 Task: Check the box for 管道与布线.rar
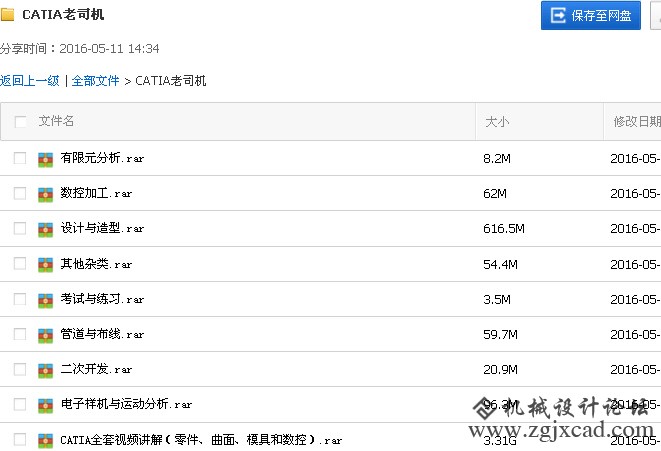point(20,334)
